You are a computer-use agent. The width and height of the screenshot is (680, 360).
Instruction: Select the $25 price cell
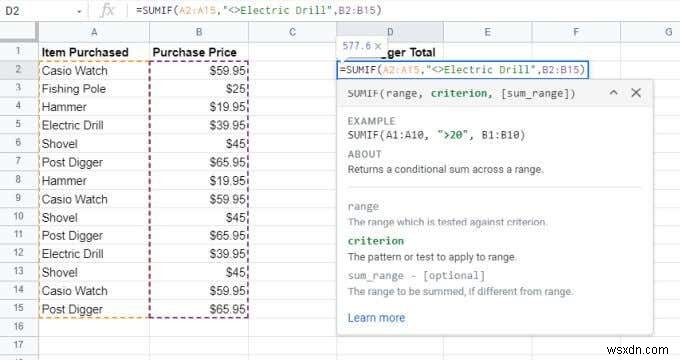pyautogui.click(x=199, y=88)
